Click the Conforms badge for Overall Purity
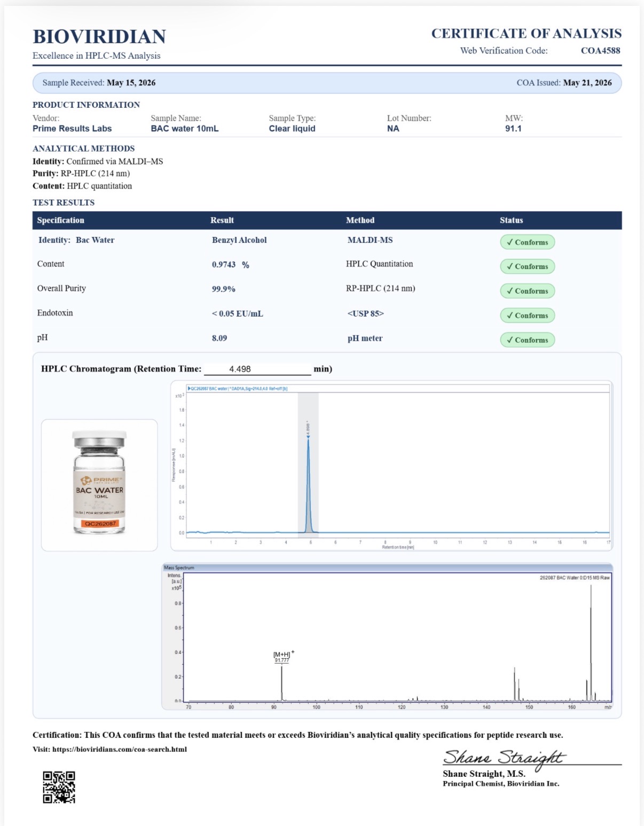The image size is (644, 826). [527, 291]
